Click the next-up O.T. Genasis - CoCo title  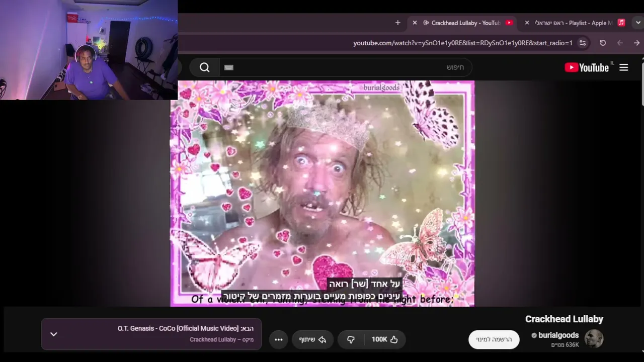pos(186,328)
